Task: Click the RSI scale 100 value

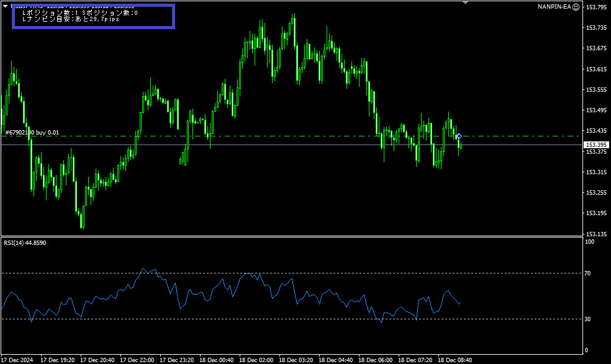Action: [x=589, y=242]
